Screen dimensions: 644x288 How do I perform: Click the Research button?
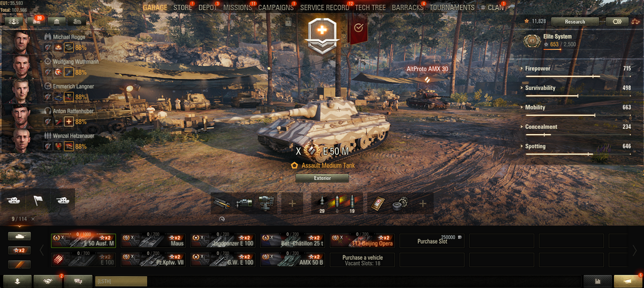(574, 21)
